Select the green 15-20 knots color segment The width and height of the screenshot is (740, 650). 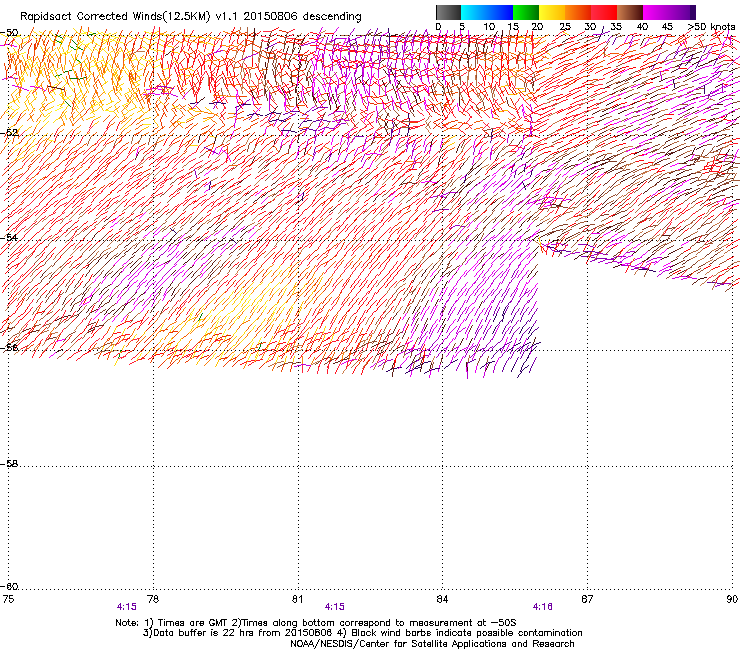tap(526, 12)
